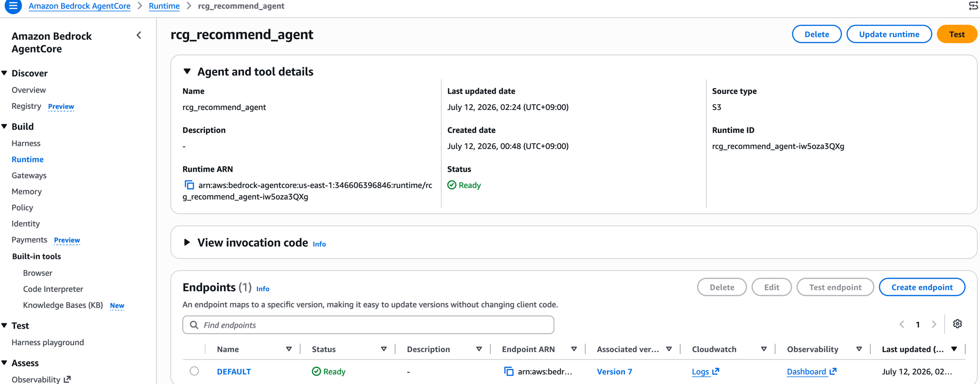
Task: Open Knowledge Bases (KB) in sidebar
Action: click(63, 305)
